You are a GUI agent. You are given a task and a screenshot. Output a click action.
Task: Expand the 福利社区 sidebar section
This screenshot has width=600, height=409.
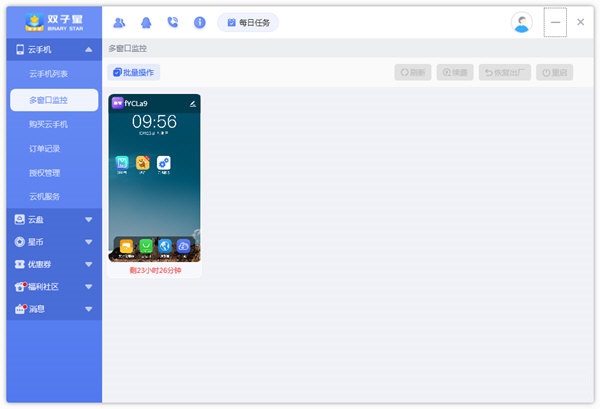point(88,287)
